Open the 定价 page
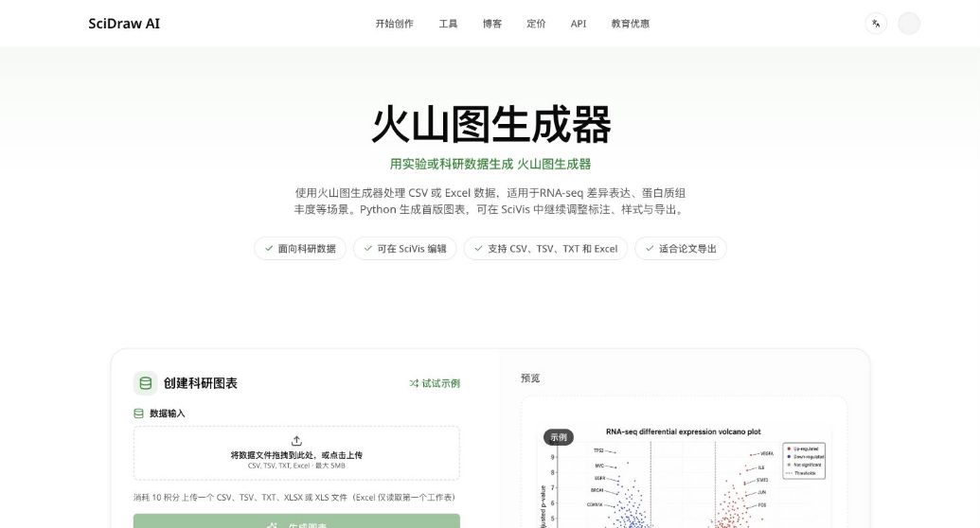This screenshot has width=980, height=528. (536, 24)
